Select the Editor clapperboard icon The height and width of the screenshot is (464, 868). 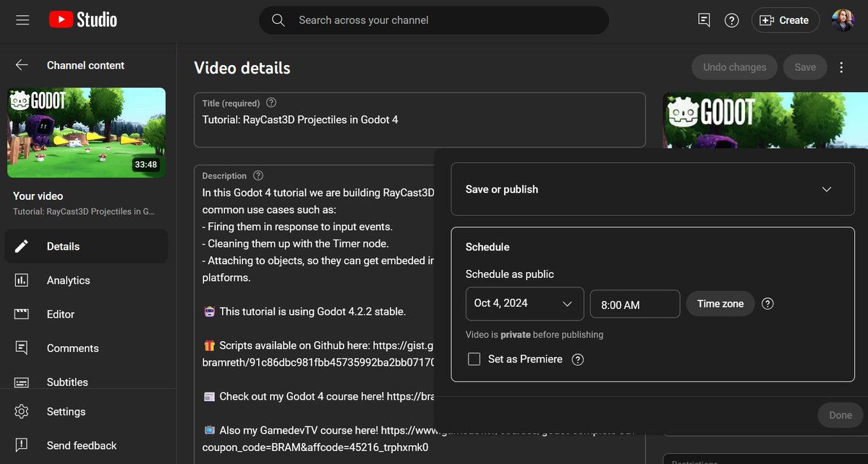pos(22,314)
